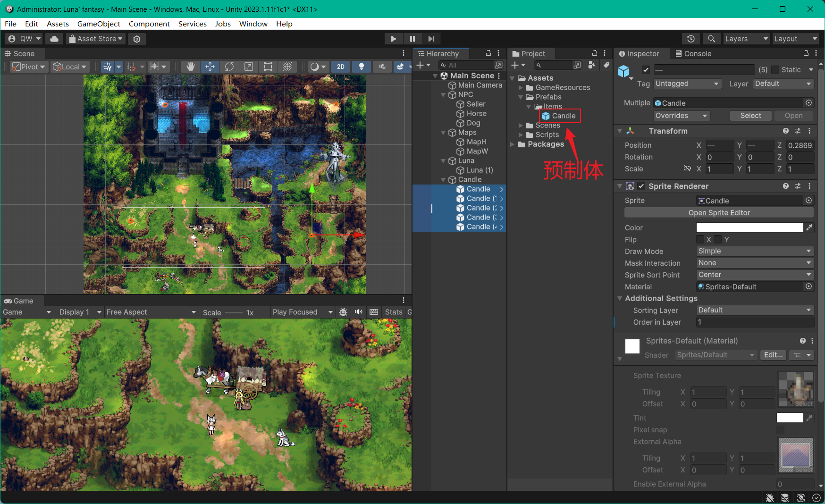Screen dimensions: 825x504
Task: Select the Transform tool
Action: coord(287,67)
